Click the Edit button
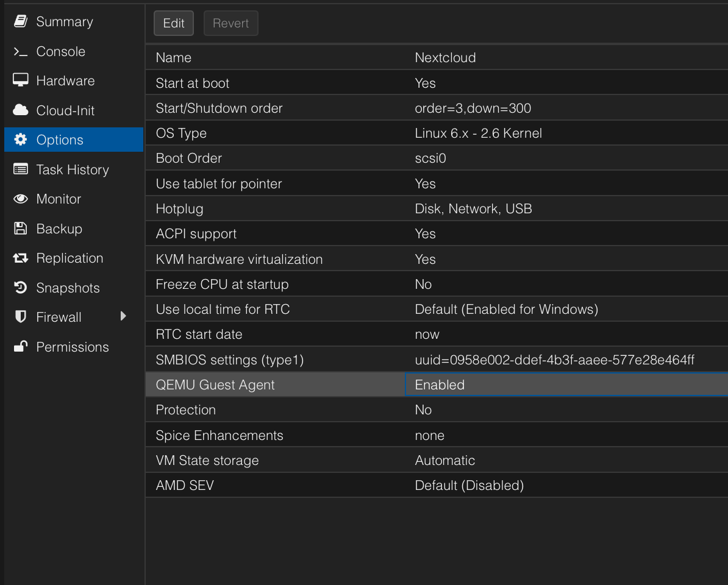 [174, 23]
